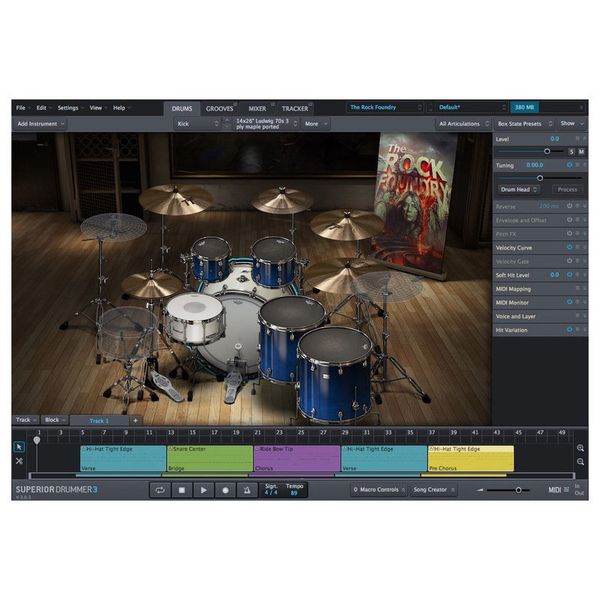Screen dimensions: 600x600
Task: Open the 14x26 Ludwig 70s drum selection dropdown
Action: 266,124
